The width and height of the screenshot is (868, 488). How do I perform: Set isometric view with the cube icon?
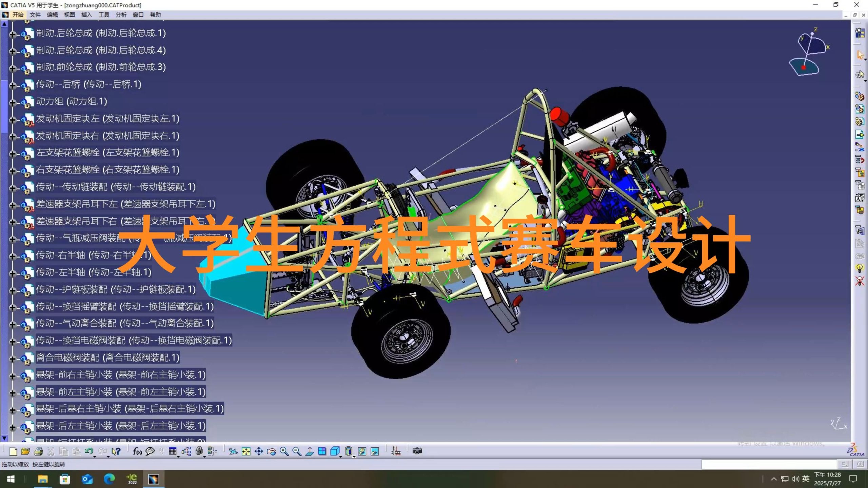335,451
